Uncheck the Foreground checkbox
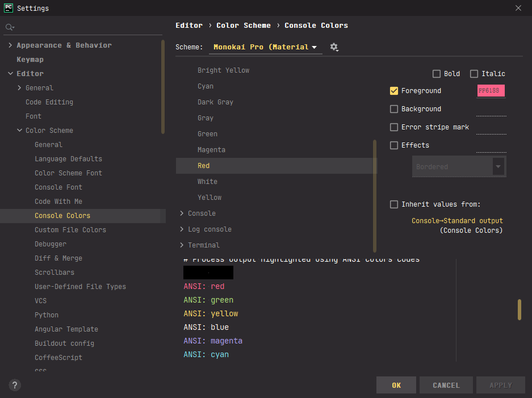This screenshot has height=398, width=532. pyautogui.click(x=394, y=91)
